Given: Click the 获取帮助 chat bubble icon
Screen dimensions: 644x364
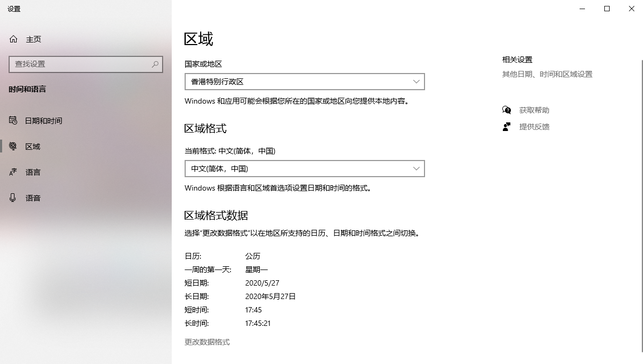Looking at the screenshot, I should click(507, 110).
